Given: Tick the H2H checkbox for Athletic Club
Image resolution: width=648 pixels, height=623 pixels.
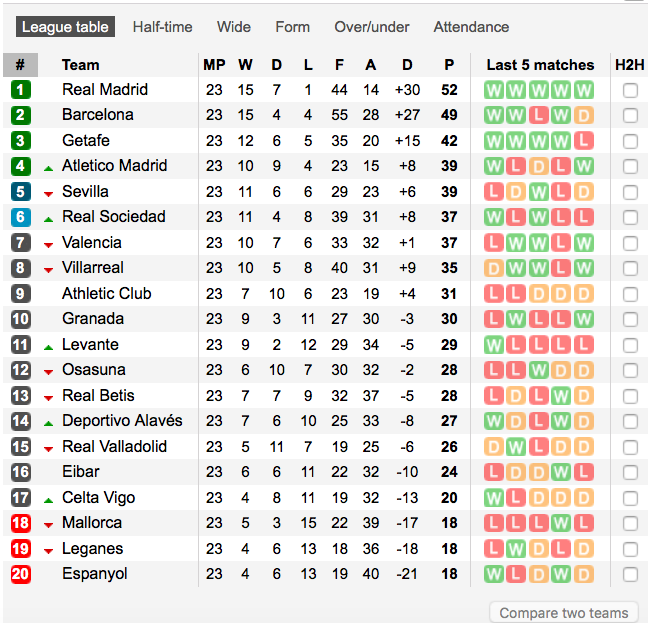Looking at the screenshot, I should point(630,294).
